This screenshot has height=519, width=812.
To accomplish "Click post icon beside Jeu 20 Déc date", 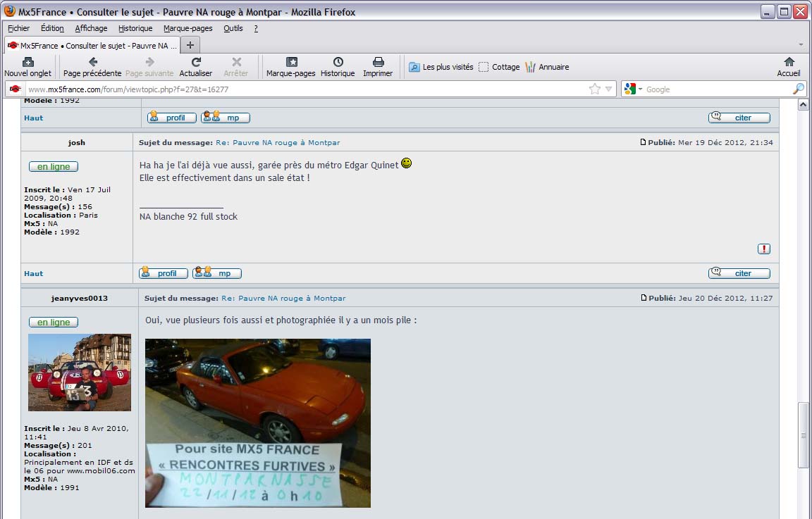I will (644, 298).
